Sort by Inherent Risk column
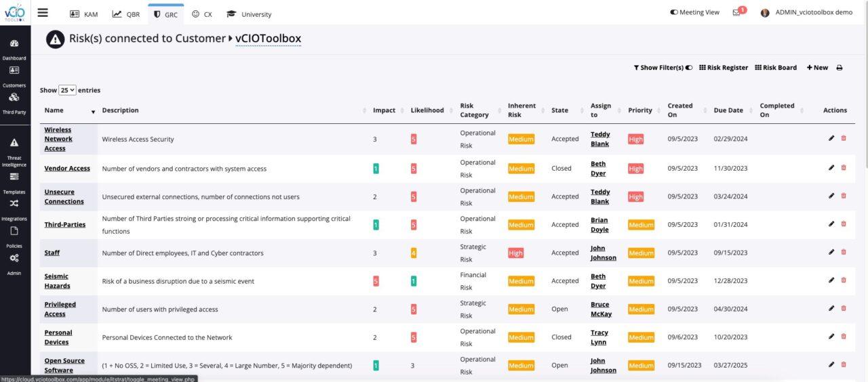 (524, 110)
